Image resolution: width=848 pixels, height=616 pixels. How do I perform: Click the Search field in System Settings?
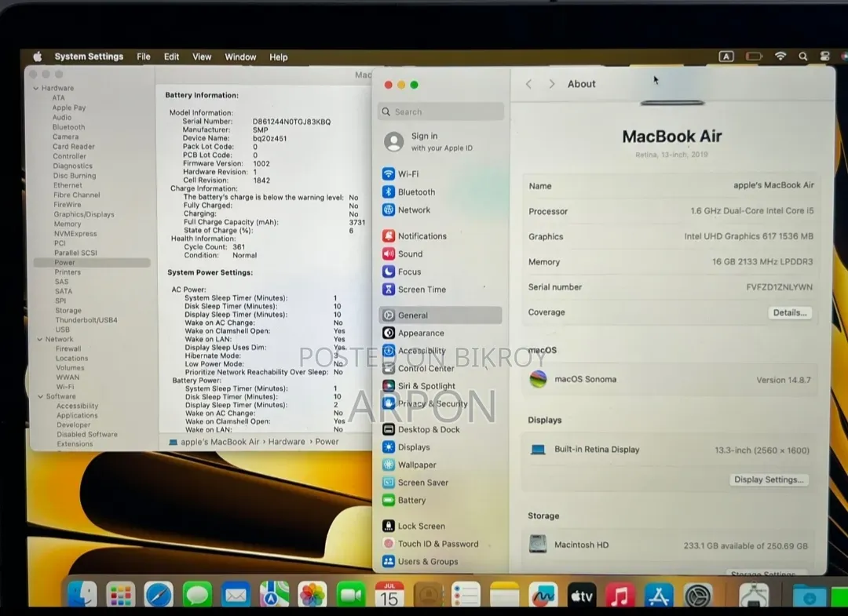(x=440, y=112)
